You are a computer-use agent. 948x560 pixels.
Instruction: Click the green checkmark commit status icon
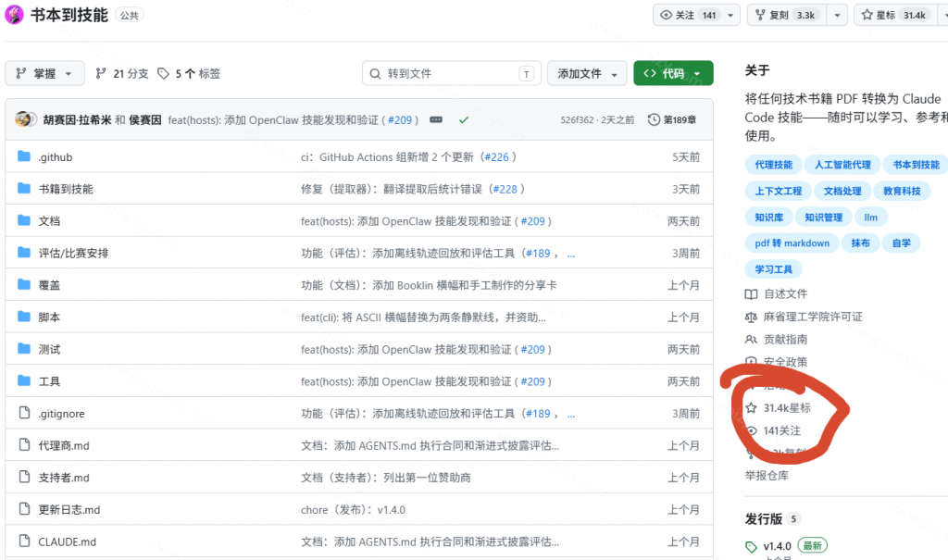[x=464, y=119]
